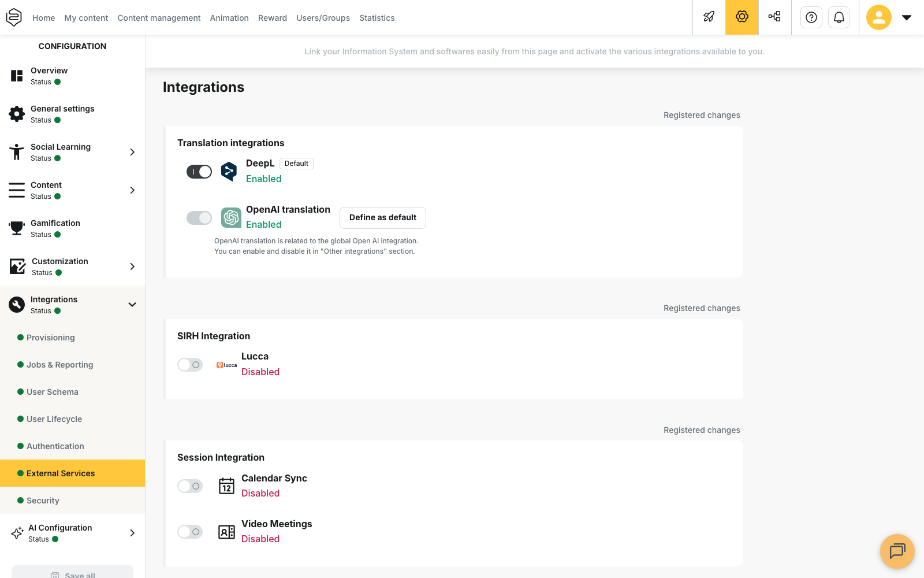Open the help question mark icon
Image resolution: width=924 pixels, height=578 pixels.
click(x=811, y=17)
